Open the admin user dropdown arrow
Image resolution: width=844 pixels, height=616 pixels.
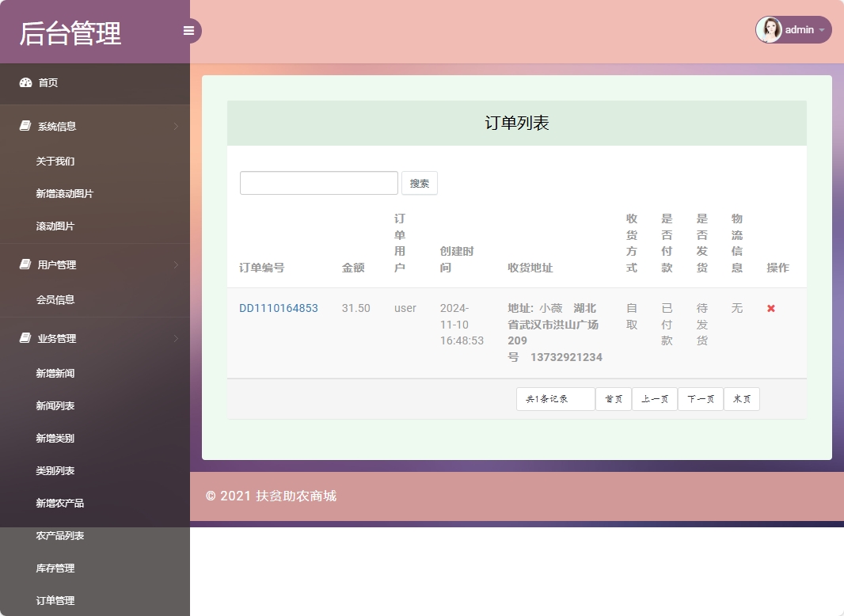pos(822,30)
